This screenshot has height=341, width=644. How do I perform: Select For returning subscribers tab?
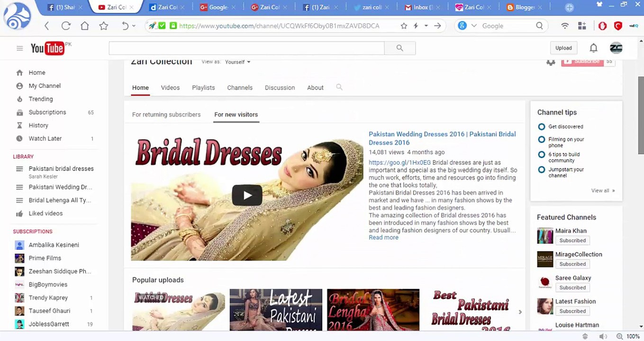pyautogui.click(x=166, y=115)
